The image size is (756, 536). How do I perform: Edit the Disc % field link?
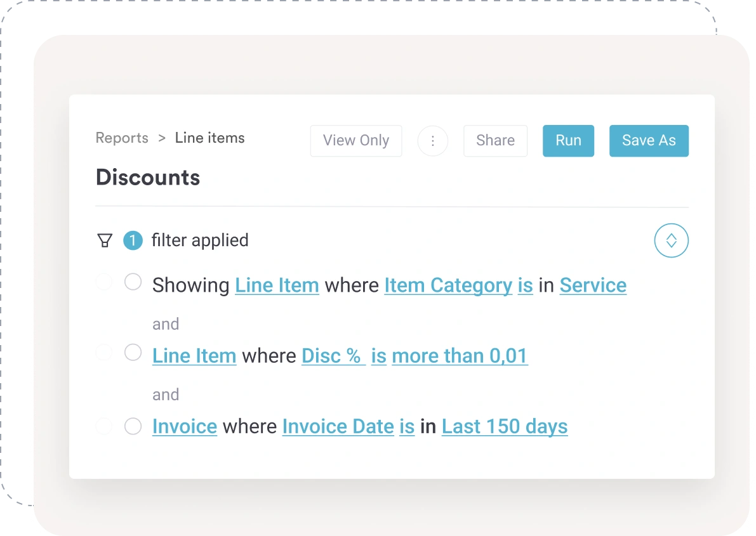(333, 356)
